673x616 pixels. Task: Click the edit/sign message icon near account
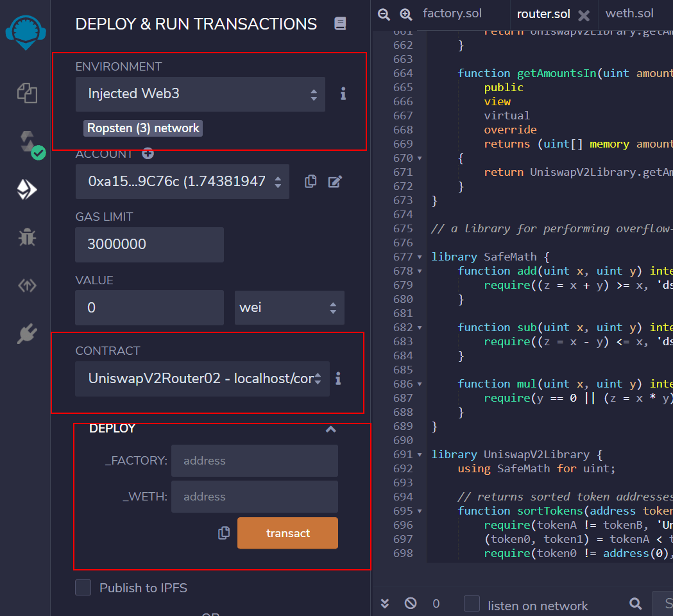335,182
